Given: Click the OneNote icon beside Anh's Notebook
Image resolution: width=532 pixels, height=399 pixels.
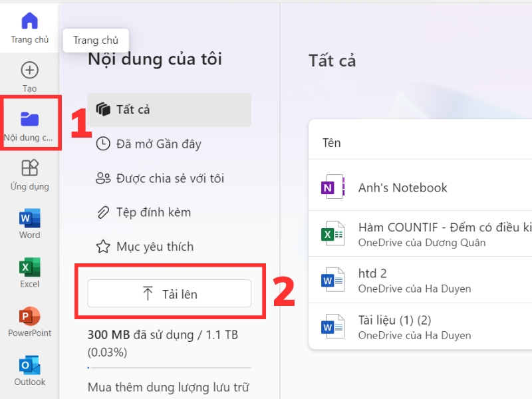Looking at the screenshot, I should (x=333, y=187).
